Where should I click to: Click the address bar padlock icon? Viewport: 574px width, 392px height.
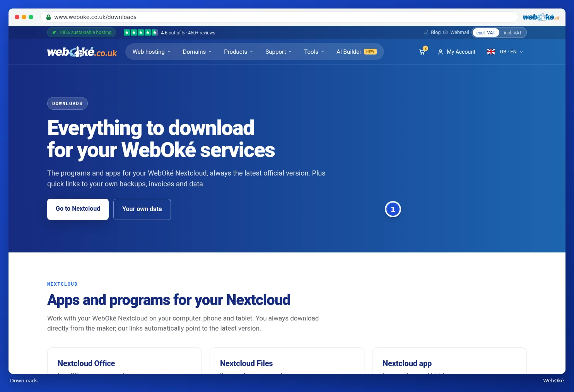point(48,17)
